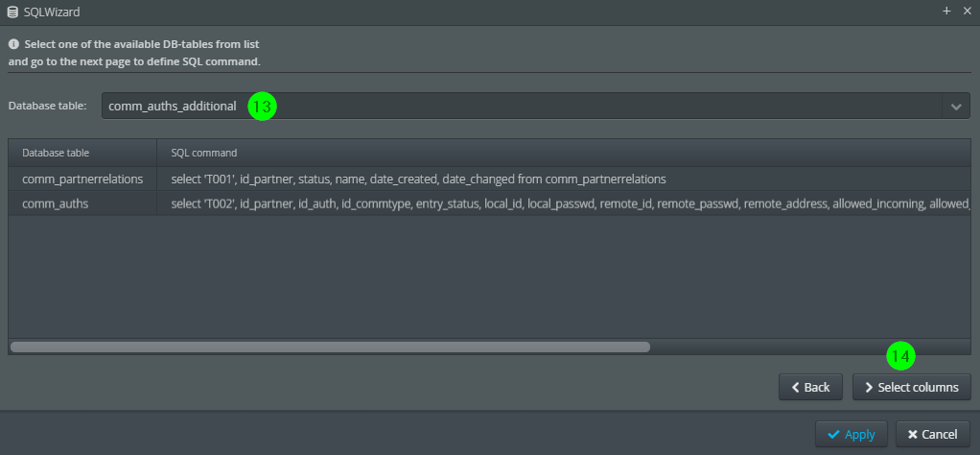This screenshot has height=455, width=980.
Task: Confirm with the Apply button
Action: pos(852,434)
